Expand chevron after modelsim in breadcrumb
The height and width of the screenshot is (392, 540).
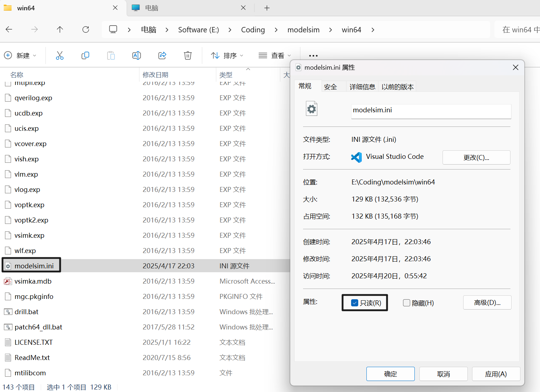point(330,30)
